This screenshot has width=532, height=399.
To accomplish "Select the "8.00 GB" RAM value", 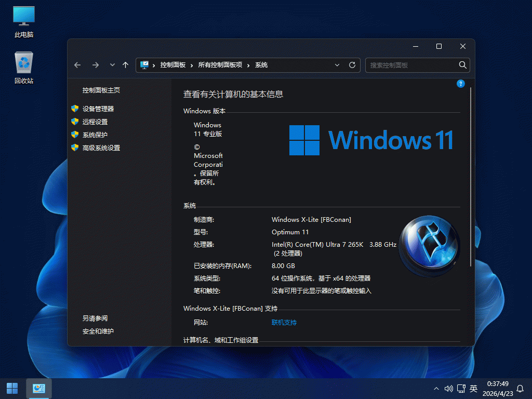I will click(x=283, y=265).
